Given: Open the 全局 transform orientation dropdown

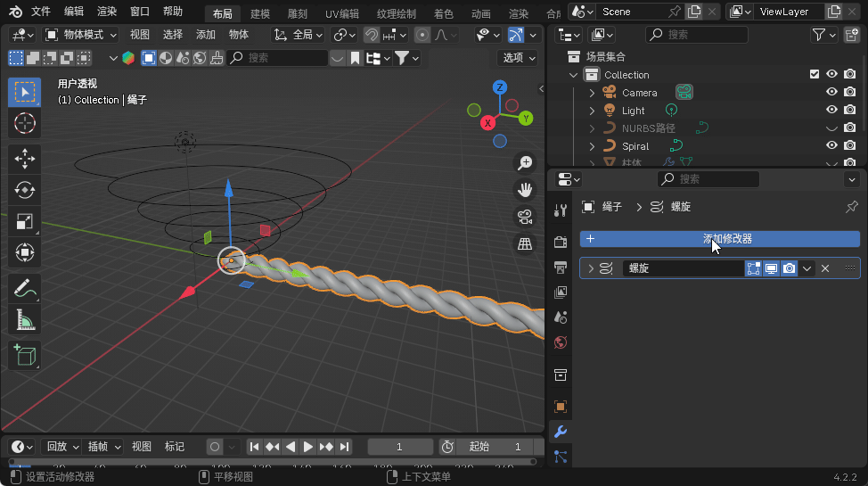Looking at the screenshot, I should click(299, 35).
